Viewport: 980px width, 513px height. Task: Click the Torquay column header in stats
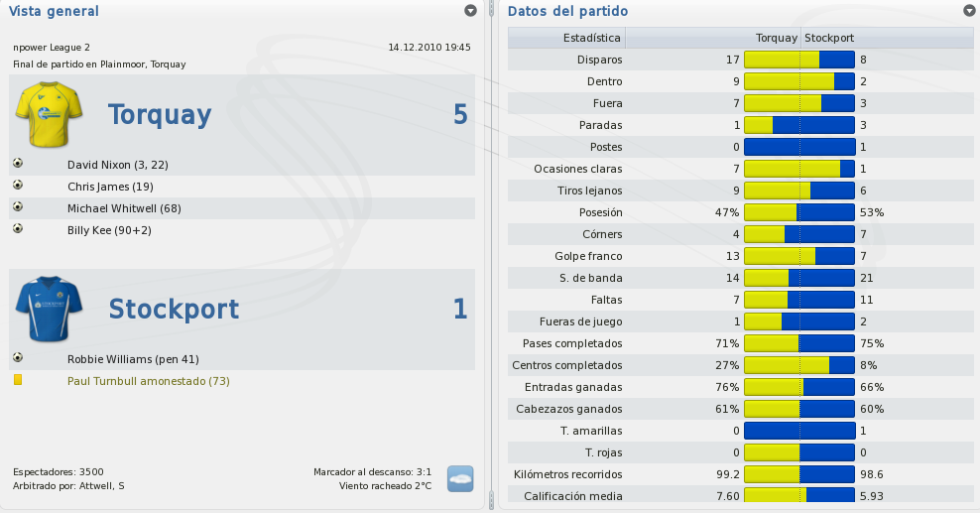click(777, 38)
